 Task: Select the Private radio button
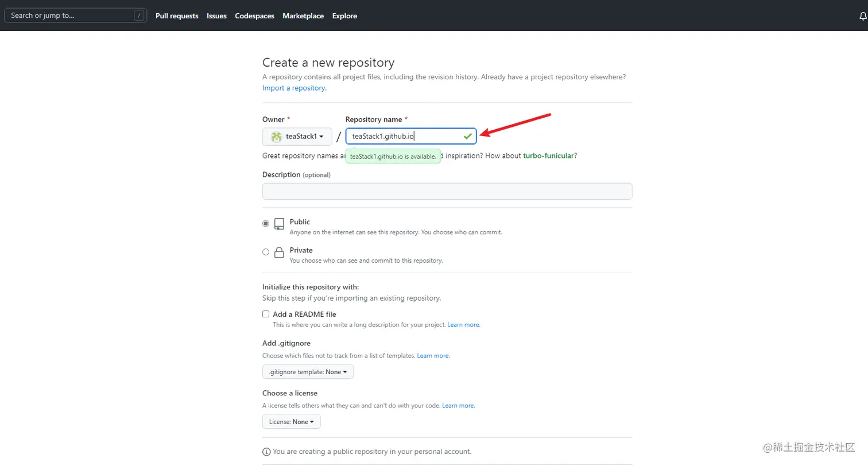pyautogui.click(x=266, y=252)
